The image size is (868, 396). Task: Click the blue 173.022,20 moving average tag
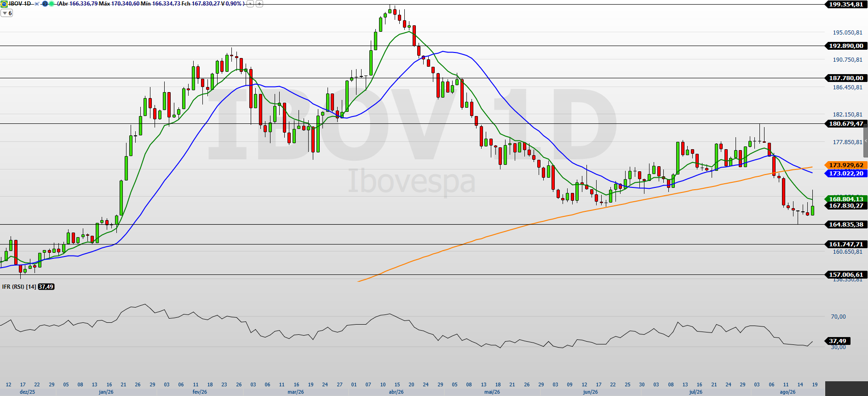click(x=846, y=174)
